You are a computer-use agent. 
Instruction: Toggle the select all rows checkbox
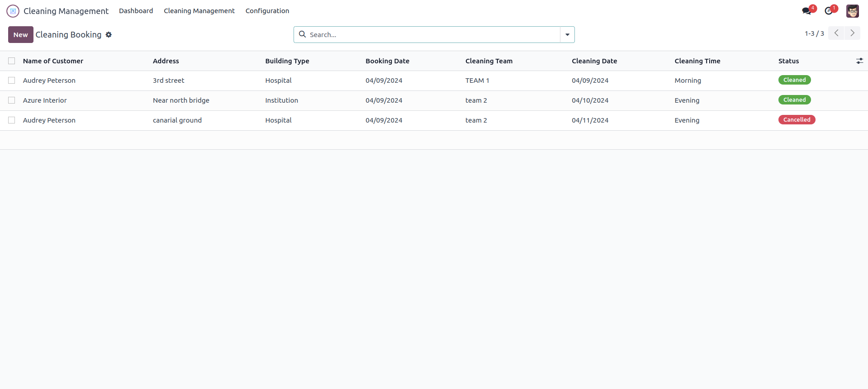tap(12, 61)
